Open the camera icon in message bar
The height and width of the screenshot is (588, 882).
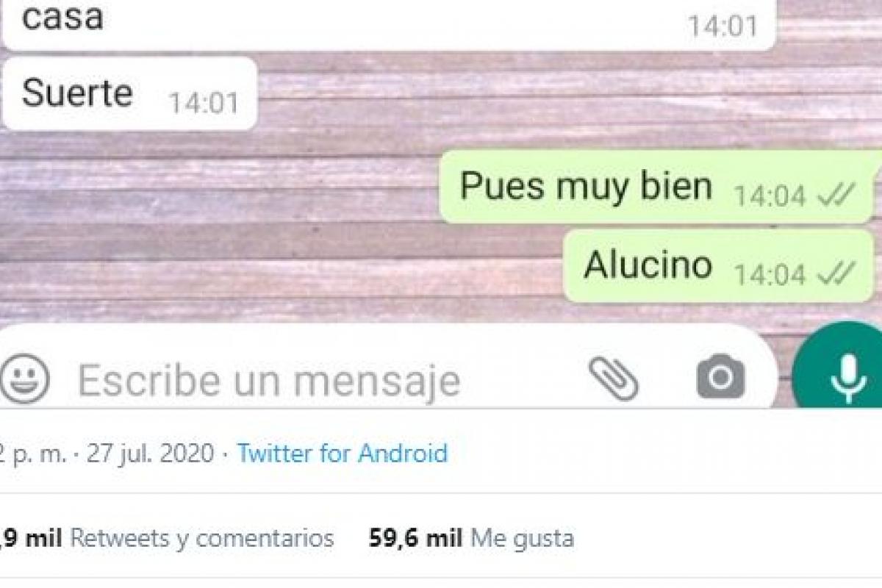coord(720,378)
